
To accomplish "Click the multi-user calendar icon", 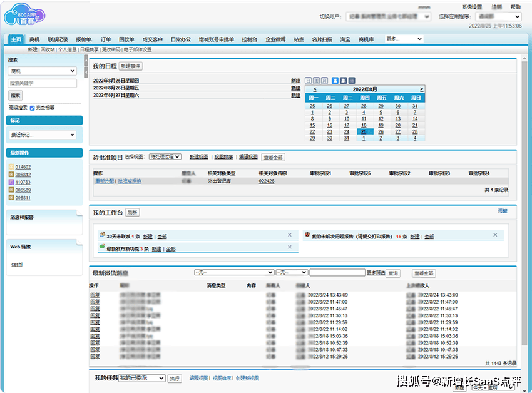I will [x=344, y=81].
